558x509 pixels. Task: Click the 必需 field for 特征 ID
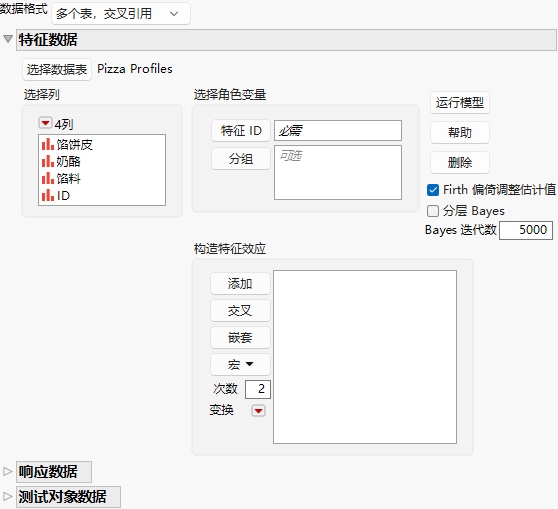(x=338, y=131)
